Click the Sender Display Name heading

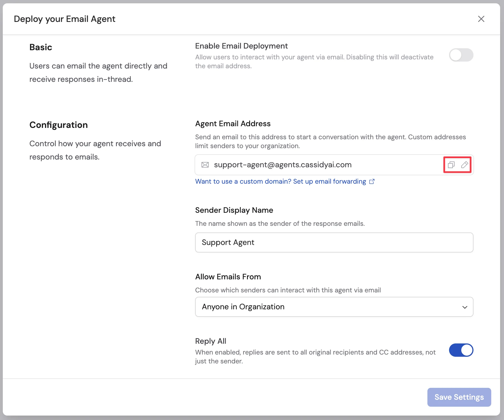(234, 210)
